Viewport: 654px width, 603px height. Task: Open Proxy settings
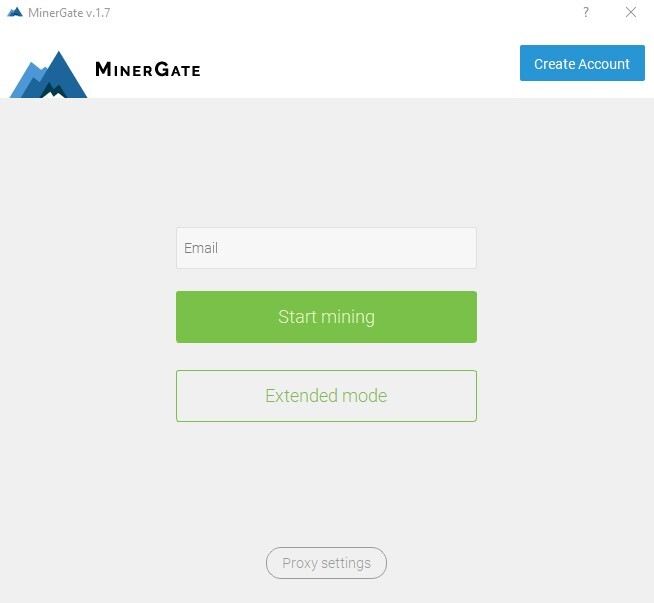pos(326,563)
